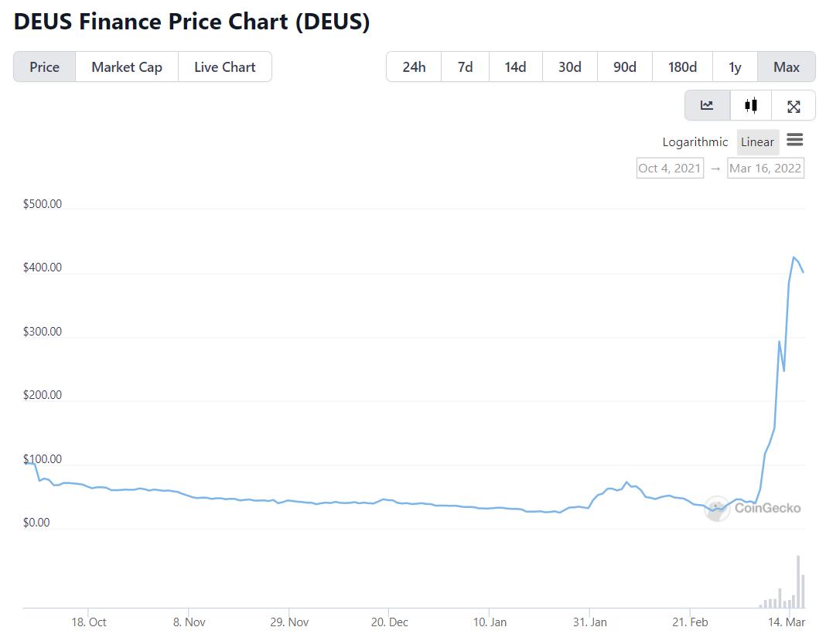This screenshot has height=644, width=826.
Task: Open fullscreen chart mode icon
Action: [794, 107]
